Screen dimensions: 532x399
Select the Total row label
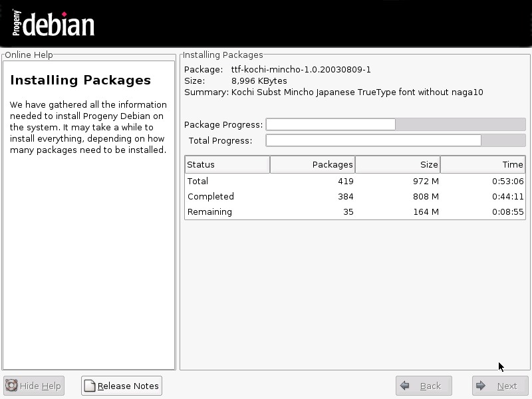(198, 181)
